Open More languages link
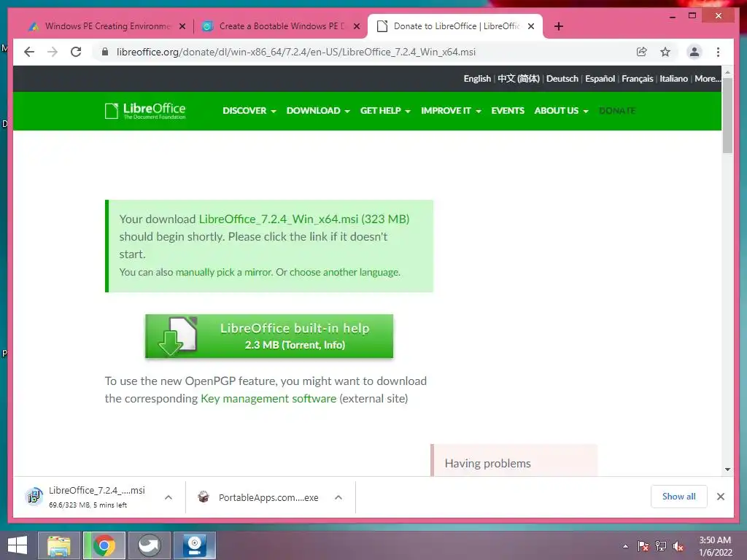This screenshot has width=747, height=560. [708, 79]
